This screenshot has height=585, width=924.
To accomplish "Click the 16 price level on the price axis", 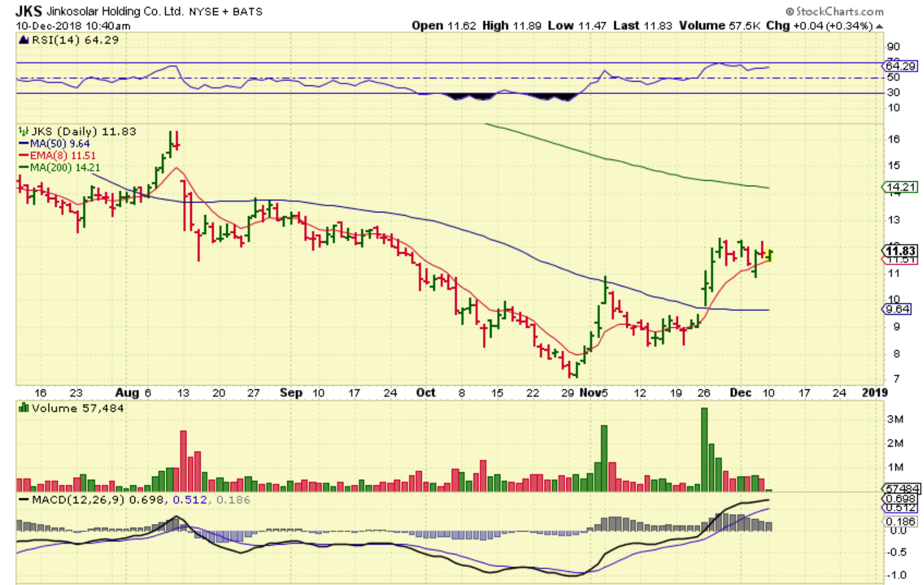I will click(894, 140).
